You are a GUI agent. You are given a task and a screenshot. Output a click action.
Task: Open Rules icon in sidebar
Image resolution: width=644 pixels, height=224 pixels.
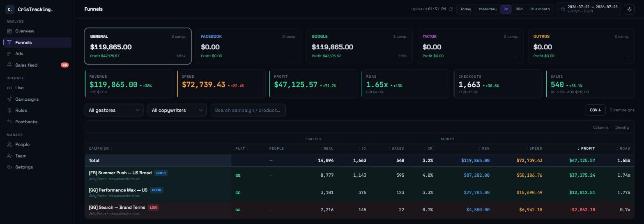pos(9,111)
